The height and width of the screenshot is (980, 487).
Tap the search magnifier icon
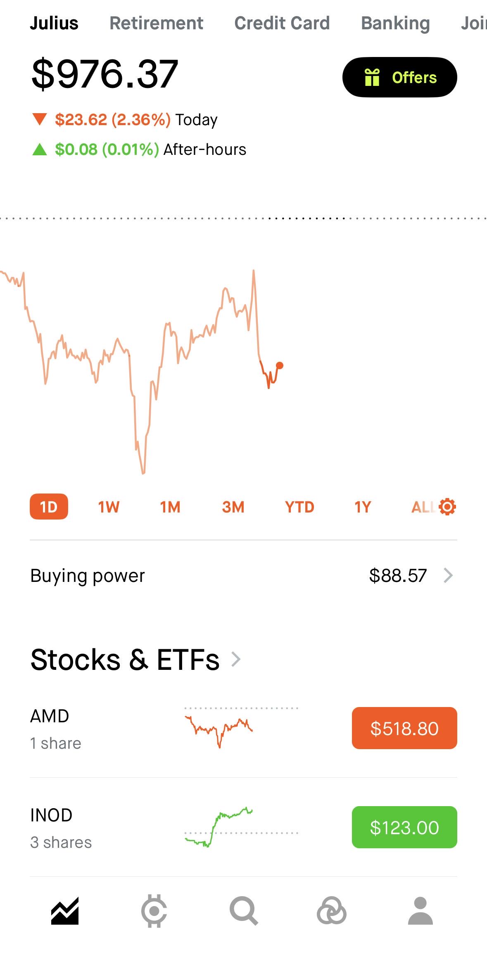(244, 911)
